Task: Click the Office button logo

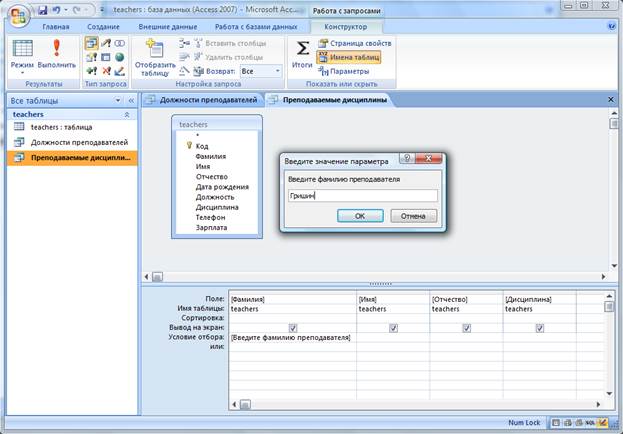Action: [x=17, y=18]
